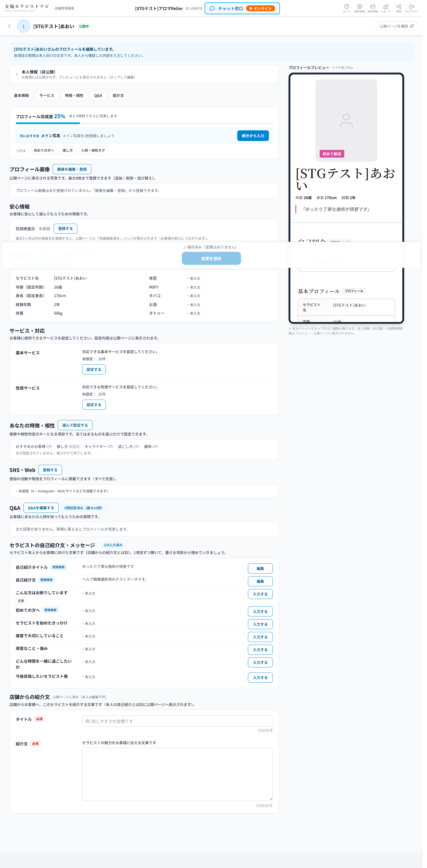Click 画像を編集・登録 button
The height and width of the screenshot is (868, 427).
72,169
